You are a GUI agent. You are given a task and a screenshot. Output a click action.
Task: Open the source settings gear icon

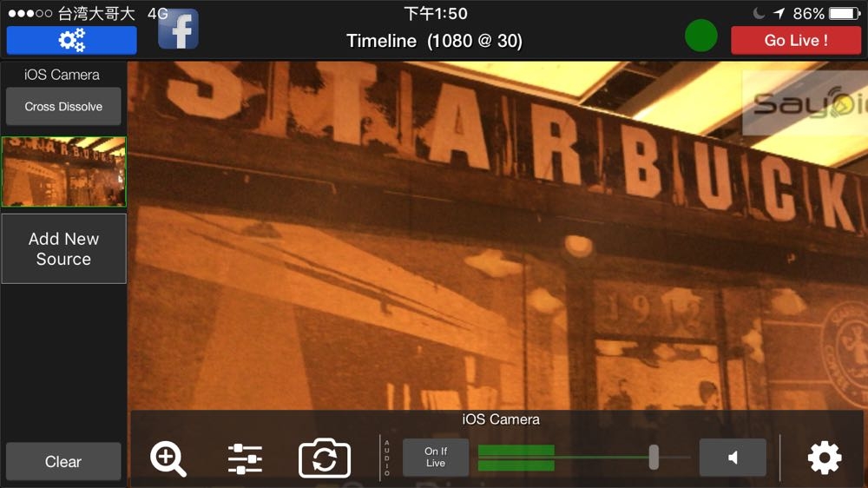coord(825,458)
